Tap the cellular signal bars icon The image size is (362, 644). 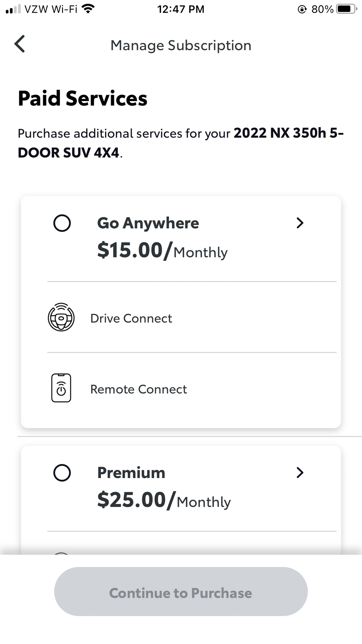click(13, 9)
